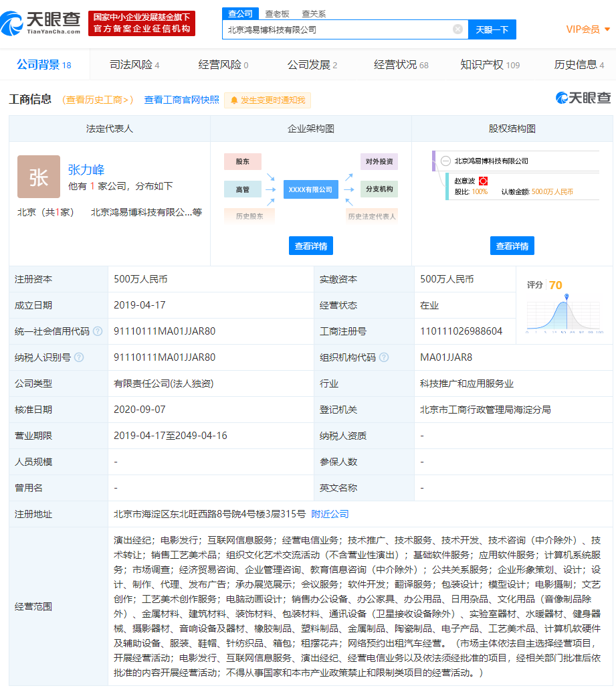Click the 北京鸿易博科技有限公... company text under 北京

tap(146, 212)
